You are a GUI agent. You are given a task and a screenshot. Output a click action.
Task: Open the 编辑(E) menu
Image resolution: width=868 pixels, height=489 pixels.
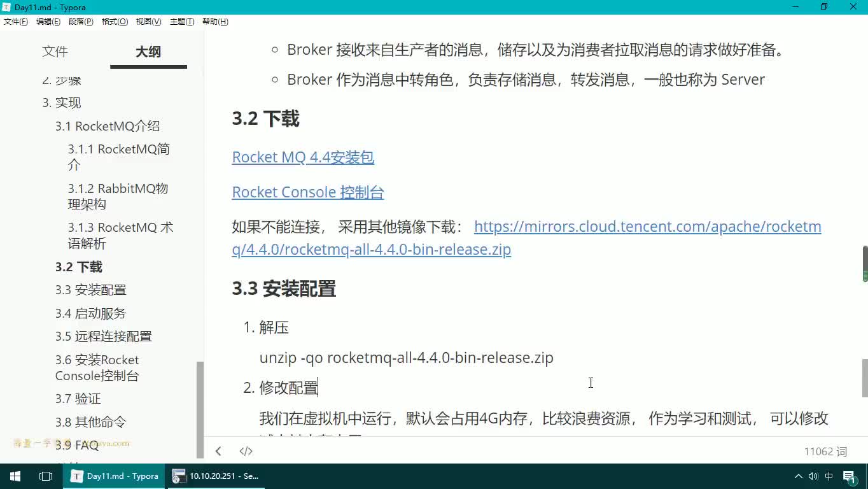[48, 22]
